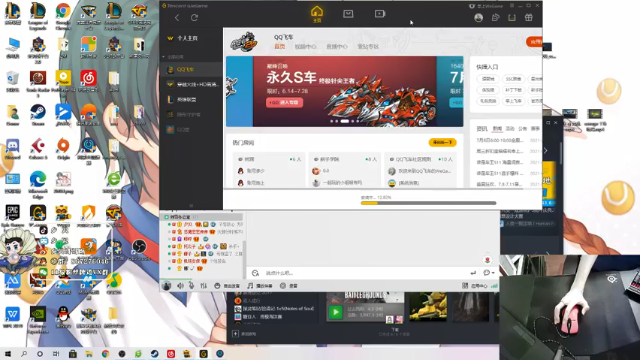Switch to the 视频中心 tab
Image resolution: width=640 pixels, height=360 pixels.
[x=305, y=47]
